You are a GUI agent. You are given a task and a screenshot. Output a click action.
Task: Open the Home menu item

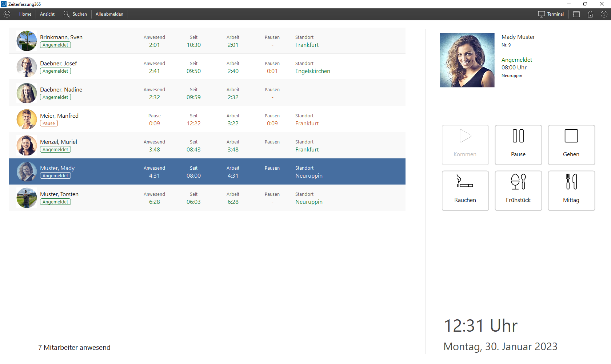(25, 14)
